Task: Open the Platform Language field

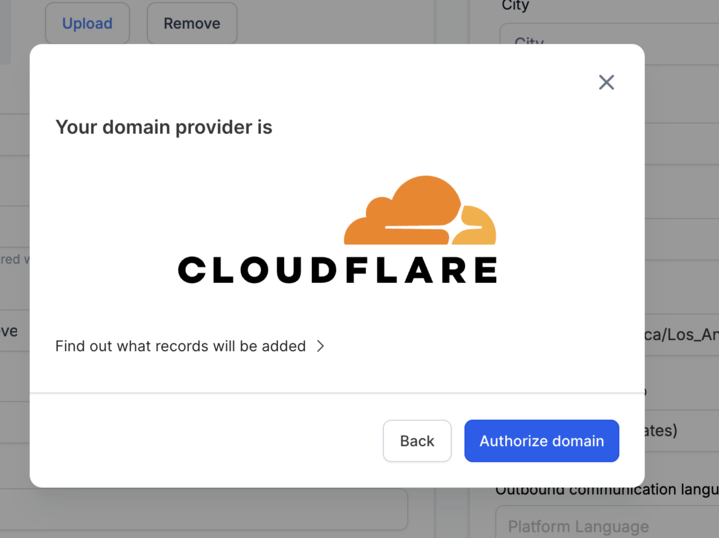Action: [608, 522]
